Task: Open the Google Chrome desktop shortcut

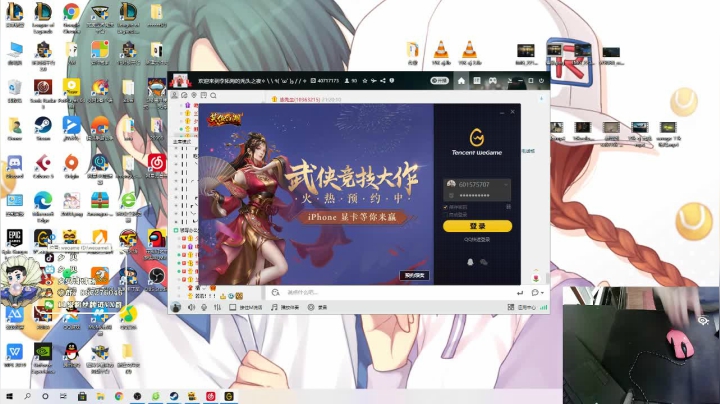Action: pyautogui.click(x=71, y=17)
